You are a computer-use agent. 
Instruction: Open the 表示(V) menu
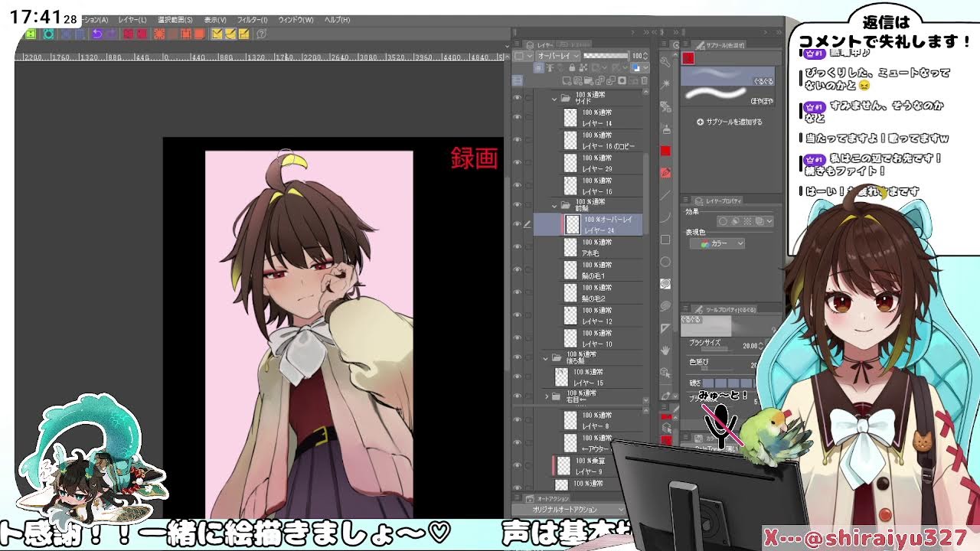[215, 19]
